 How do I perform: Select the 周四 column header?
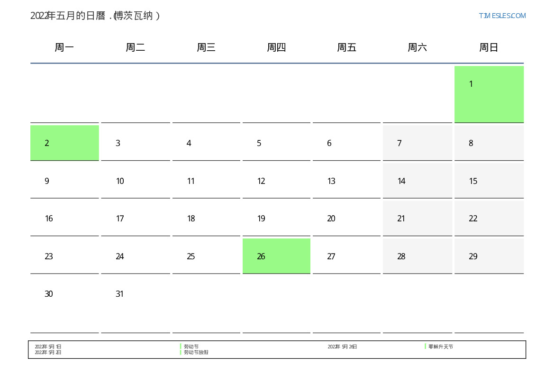pyautogui.click(x=276, y=47)
